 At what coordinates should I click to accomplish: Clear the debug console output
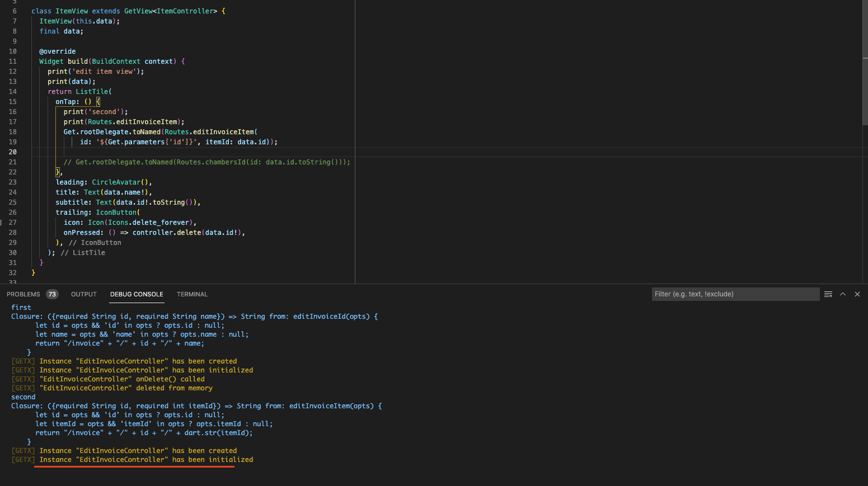[828, 294]
